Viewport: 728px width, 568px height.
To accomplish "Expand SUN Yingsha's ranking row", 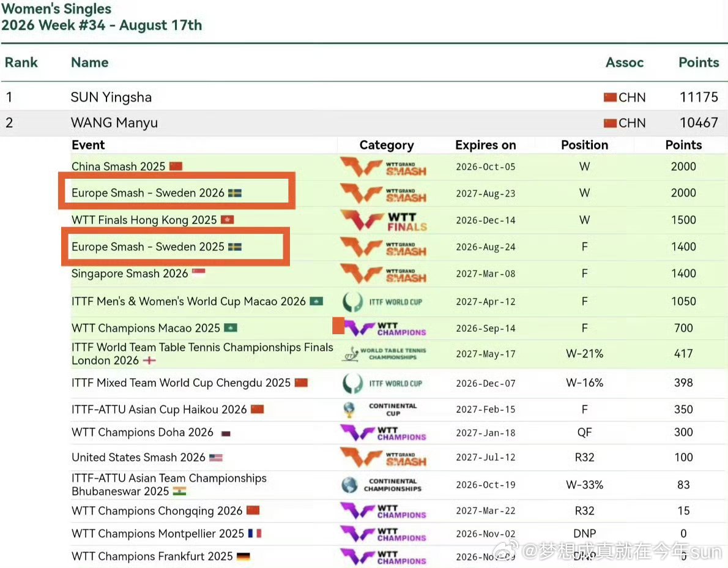I will [x=364, y=97].
